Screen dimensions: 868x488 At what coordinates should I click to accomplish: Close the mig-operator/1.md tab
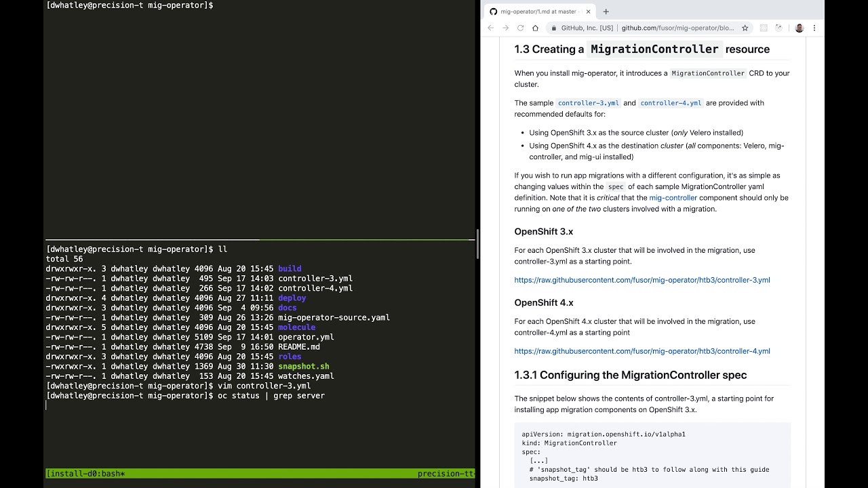588,12
